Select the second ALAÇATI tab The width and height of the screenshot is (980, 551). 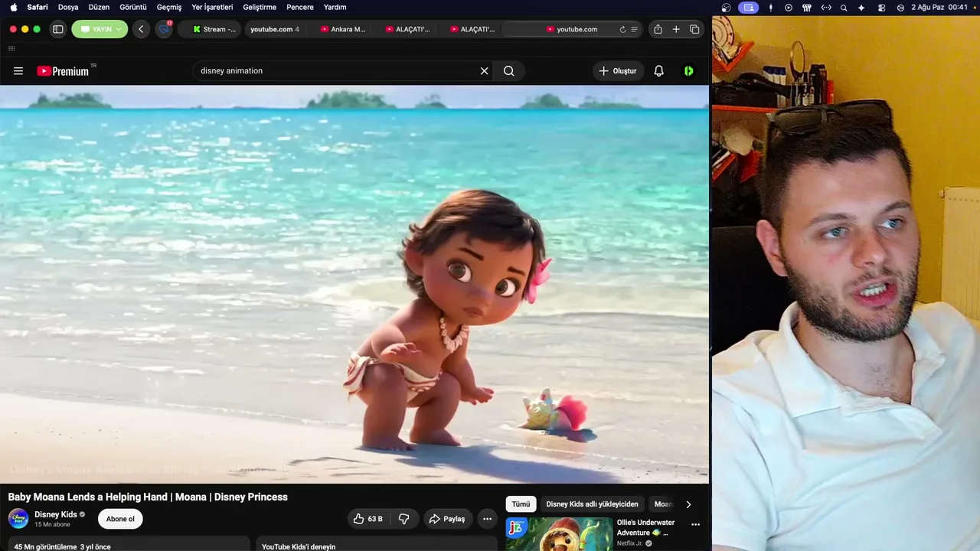(x=472, y=29)
